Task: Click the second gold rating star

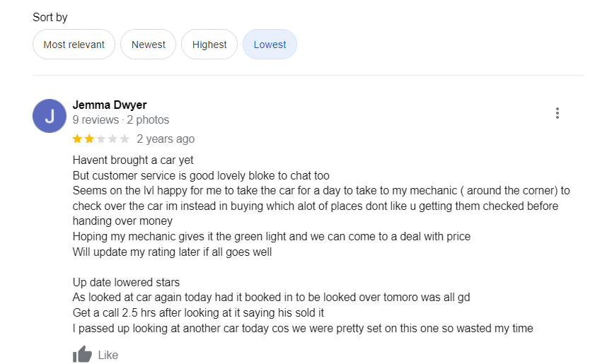Action: [x=90, y=139]
